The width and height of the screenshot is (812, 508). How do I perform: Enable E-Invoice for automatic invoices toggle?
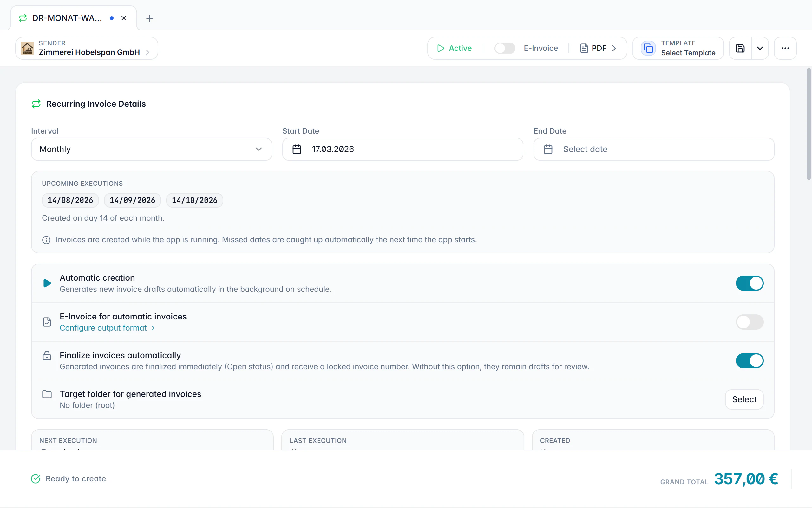tap(750, 322)
